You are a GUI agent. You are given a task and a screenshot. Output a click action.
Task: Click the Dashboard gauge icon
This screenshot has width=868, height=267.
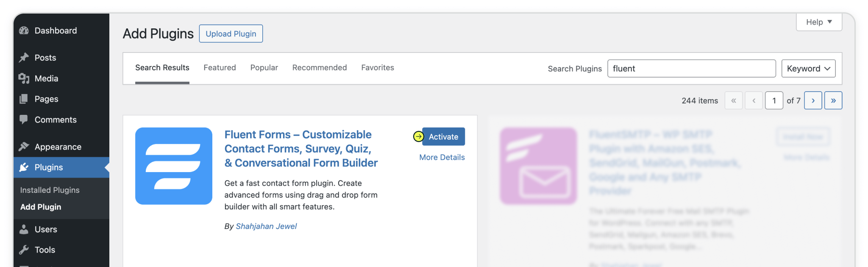point(24,31)
